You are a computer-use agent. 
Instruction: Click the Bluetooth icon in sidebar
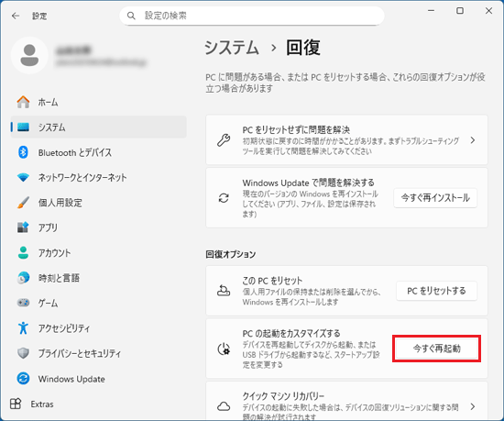tap(23, 152)
